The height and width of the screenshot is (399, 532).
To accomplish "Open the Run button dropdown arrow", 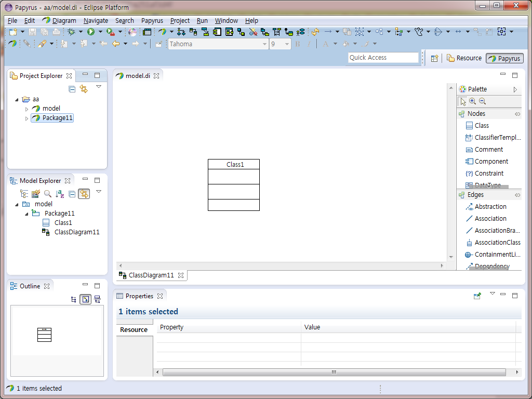I will pos(100,32).
